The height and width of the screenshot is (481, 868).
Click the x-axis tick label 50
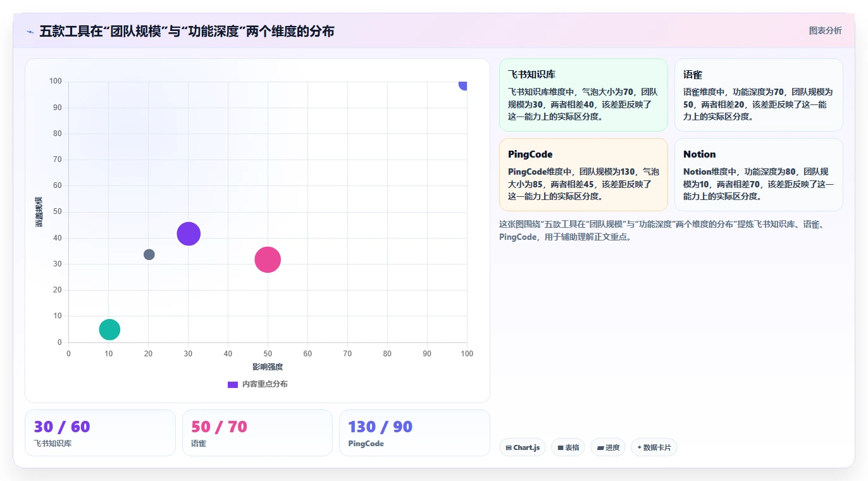pos(268,354)
